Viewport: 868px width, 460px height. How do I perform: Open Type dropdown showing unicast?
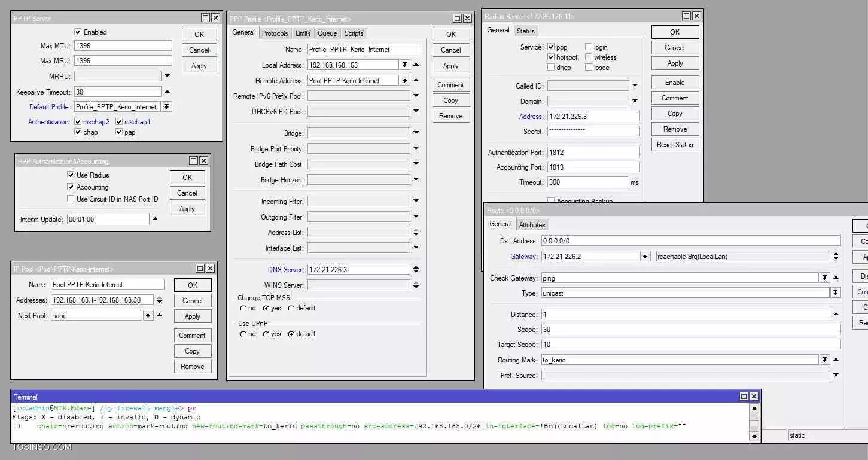point(835,293)
